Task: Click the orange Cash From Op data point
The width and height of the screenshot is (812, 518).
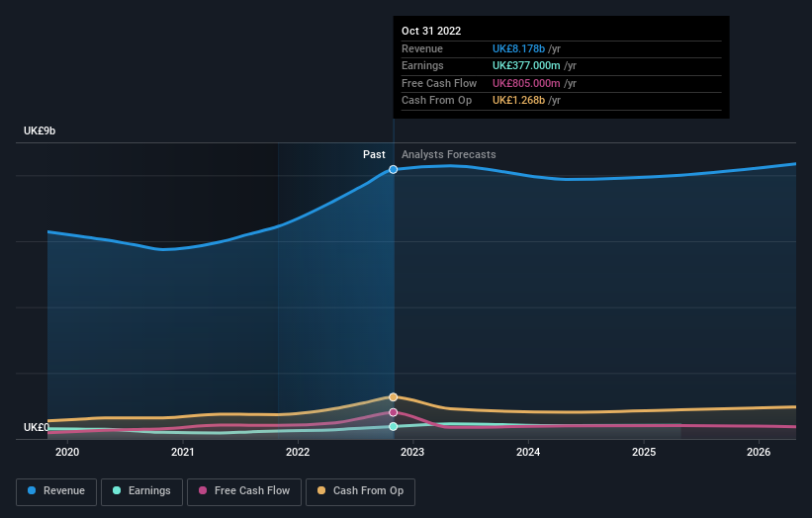Action: 393,397
